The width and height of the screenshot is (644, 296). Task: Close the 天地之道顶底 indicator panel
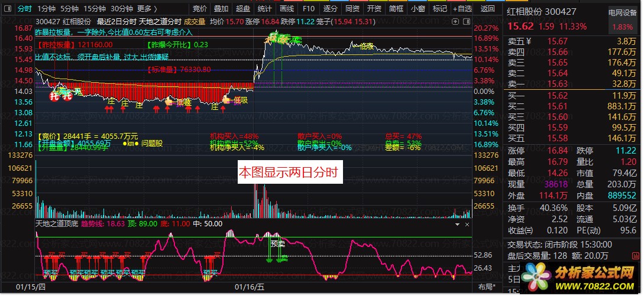click(467, 224)
